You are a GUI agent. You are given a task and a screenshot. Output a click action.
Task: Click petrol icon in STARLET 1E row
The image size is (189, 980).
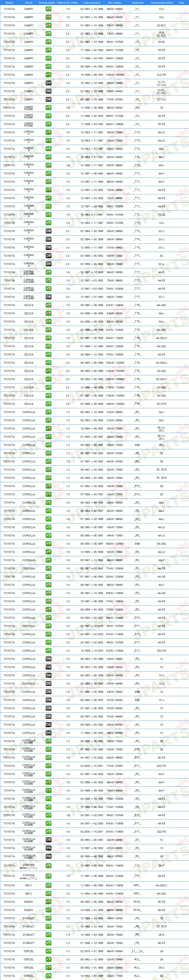click(x=48, y=918)
